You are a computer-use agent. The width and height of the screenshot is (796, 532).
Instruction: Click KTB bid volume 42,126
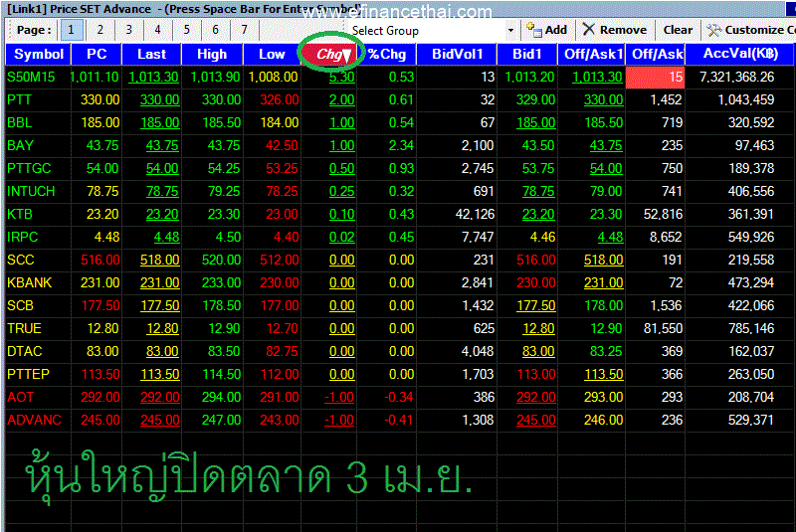[475, 214]
